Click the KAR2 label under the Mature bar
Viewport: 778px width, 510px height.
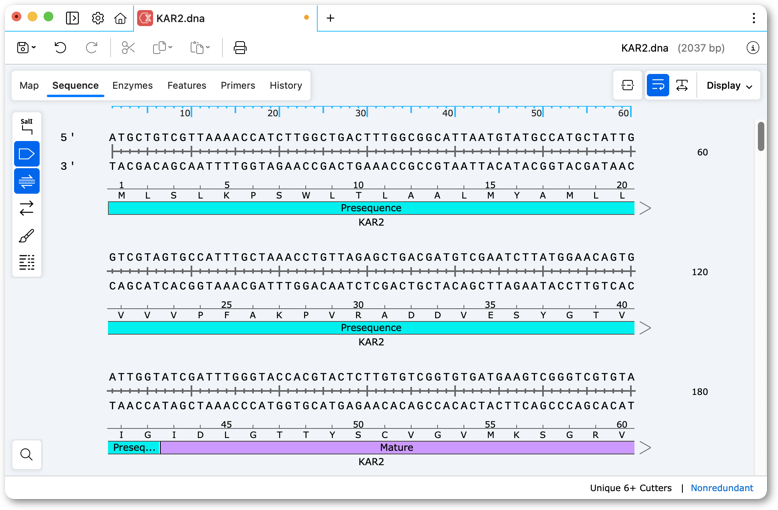tap(371, 462)
